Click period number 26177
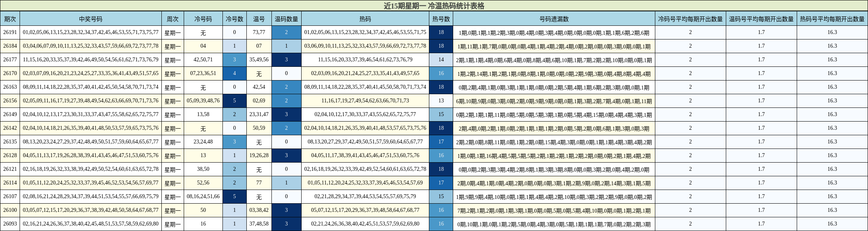The height and width of the screenshot is (231, 868). (x=10, y=60)
